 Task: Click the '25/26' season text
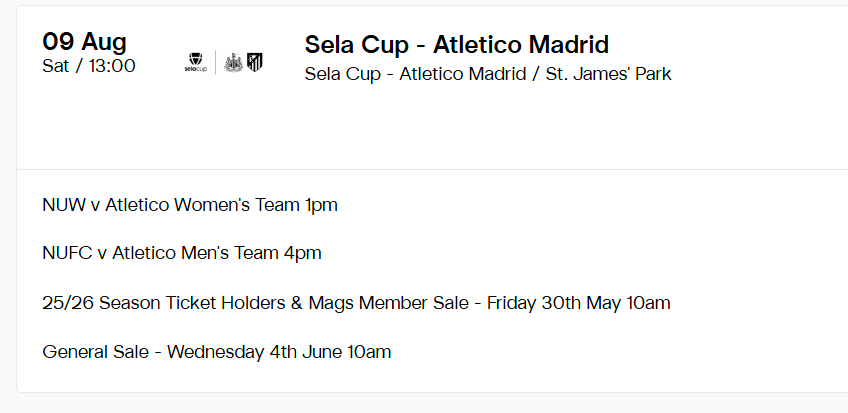click(x=68, y=303)
